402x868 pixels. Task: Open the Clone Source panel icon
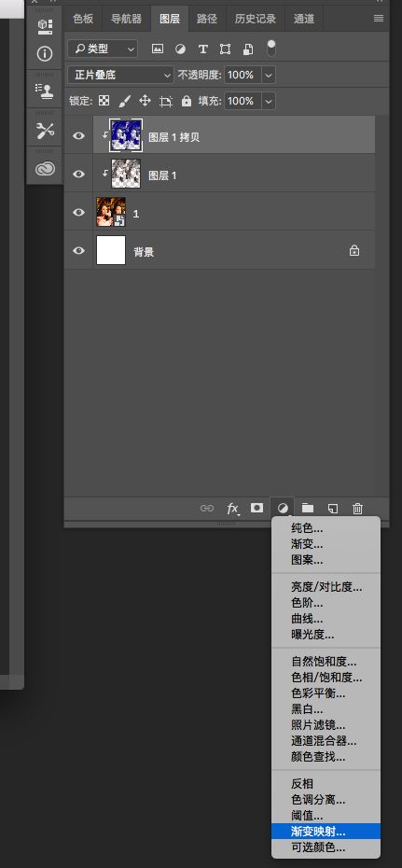pyautogui.click(x=44, y=90)
